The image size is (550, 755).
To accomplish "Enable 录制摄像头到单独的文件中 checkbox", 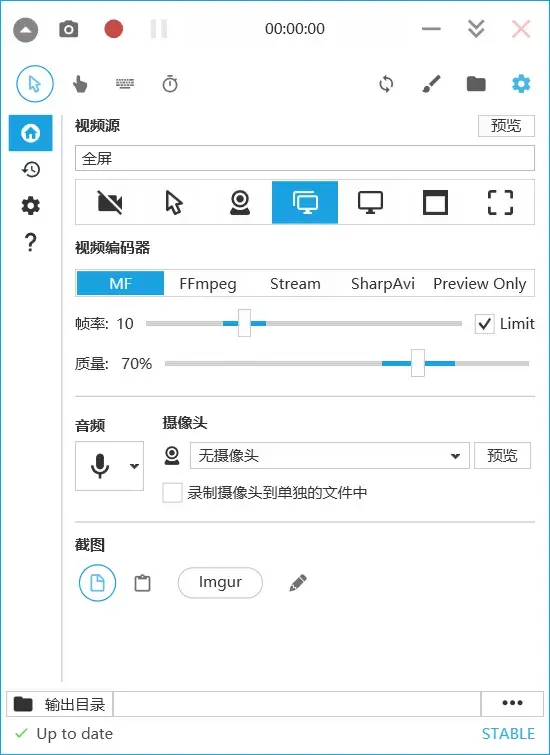I will 172,493.
